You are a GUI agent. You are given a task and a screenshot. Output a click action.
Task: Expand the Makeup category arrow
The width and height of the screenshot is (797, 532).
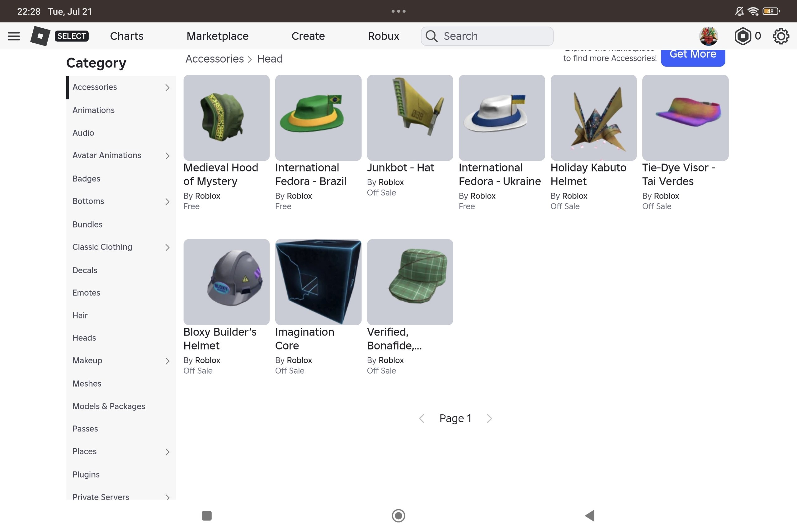pos(167,361)
